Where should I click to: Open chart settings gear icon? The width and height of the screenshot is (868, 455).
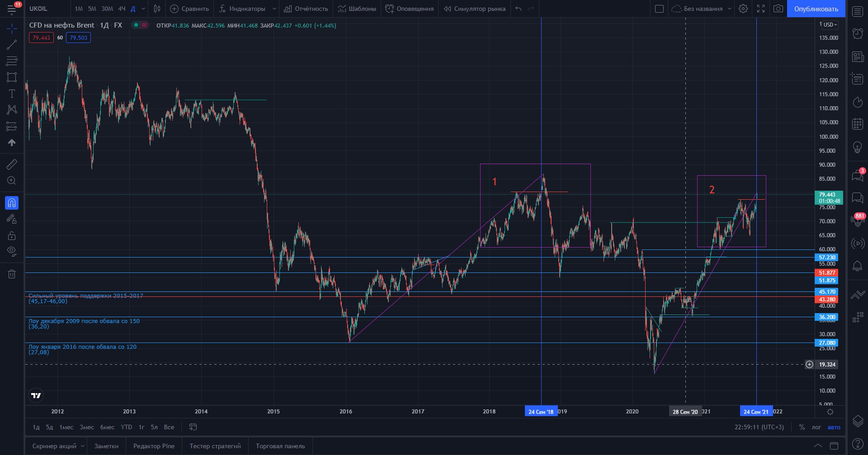click(x=743, y=9)
